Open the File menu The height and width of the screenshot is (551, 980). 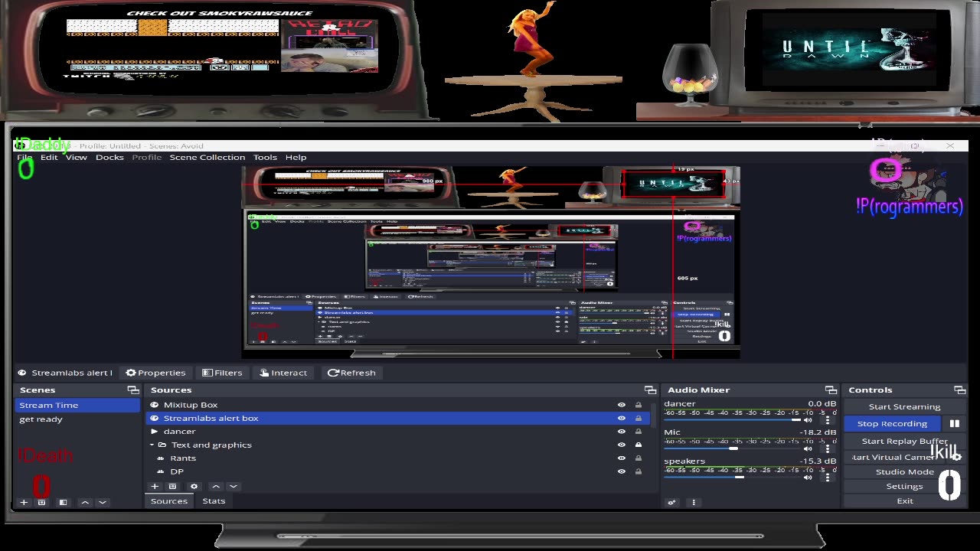(24, 157)
